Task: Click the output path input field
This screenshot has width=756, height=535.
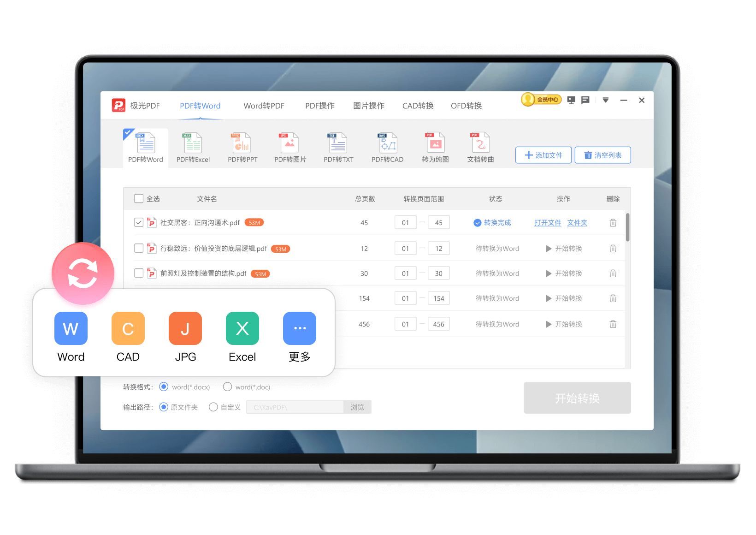Action: click(295, 407)
